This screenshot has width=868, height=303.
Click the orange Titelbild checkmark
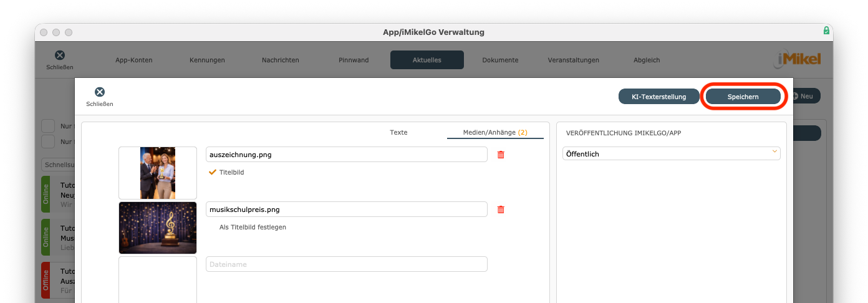[213, 172]
